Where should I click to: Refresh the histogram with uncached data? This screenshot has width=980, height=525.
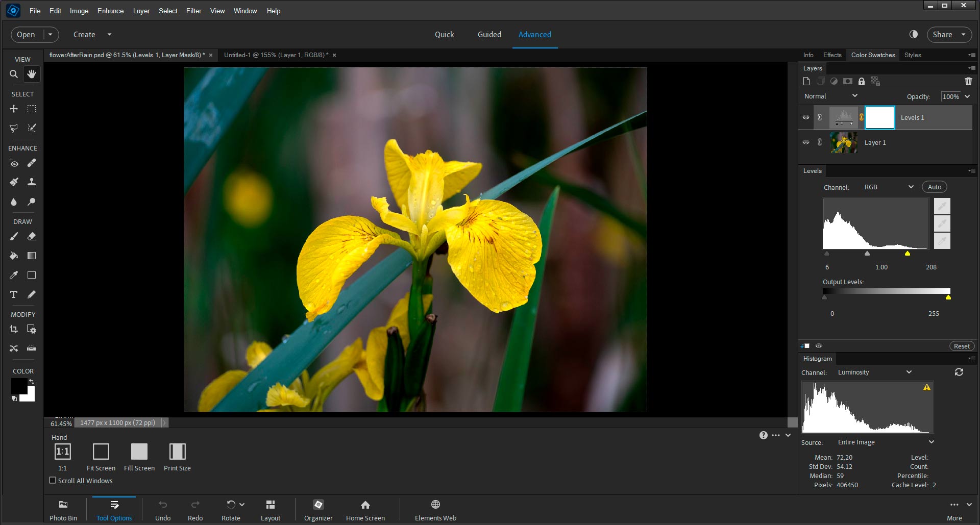[959, 372]
